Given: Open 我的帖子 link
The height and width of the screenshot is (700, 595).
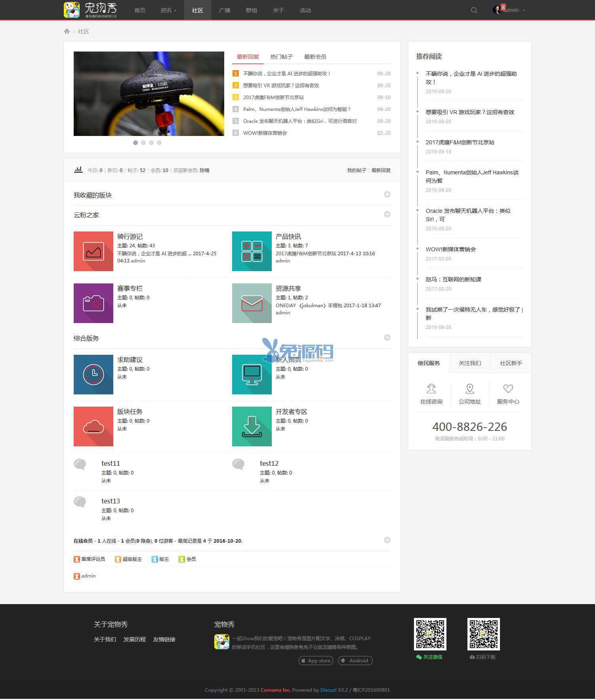Looking at the screenshot, I should (357, 170).
